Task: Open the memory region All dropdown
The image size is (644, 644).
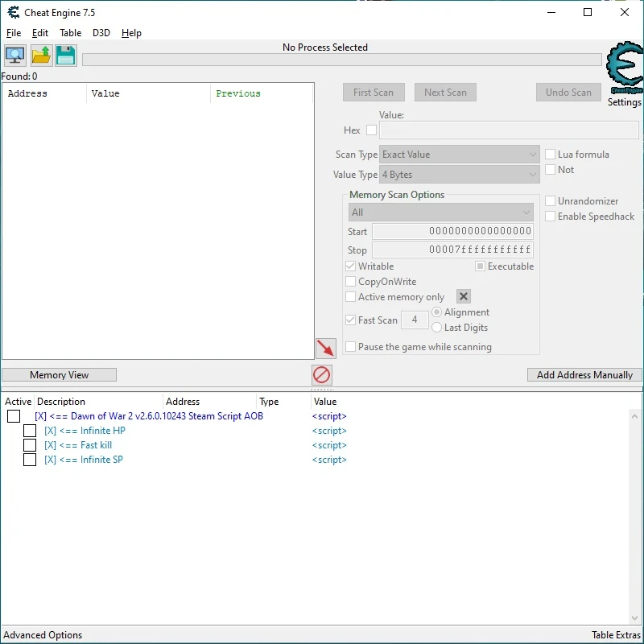Action: tap(440, 213)
